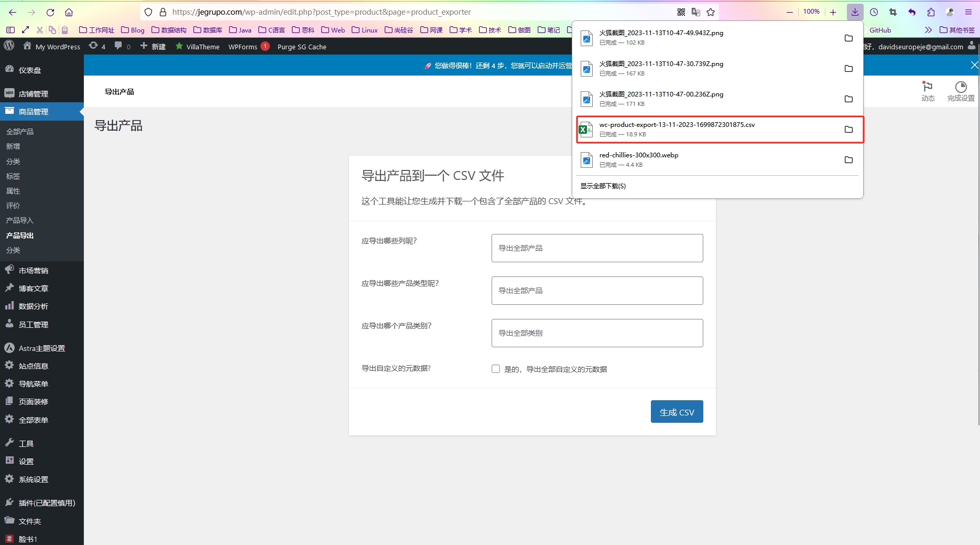The width and height of the screenshot is (980, 545).
Task: Open the VillaTheme admin bar link
Action: [x=198, y=47]
